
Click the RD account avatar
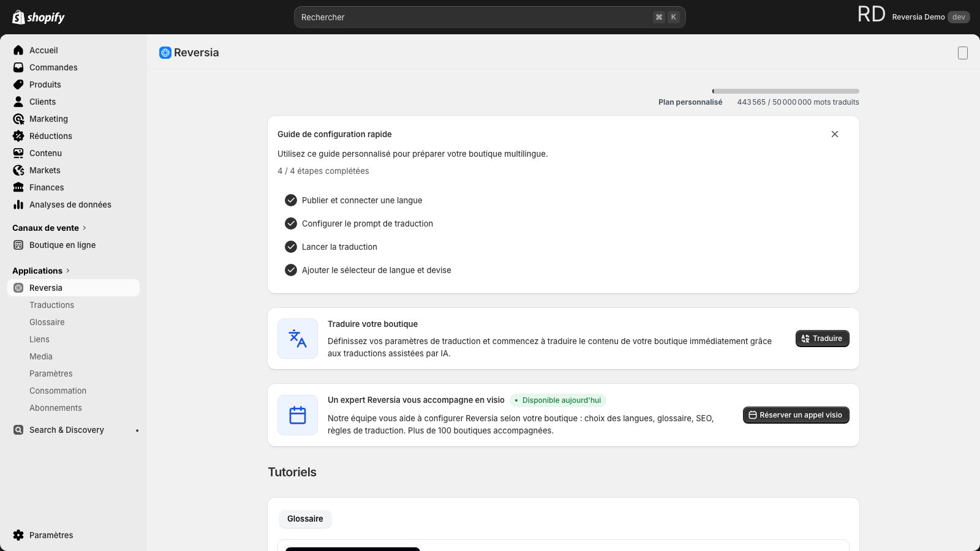872,15
